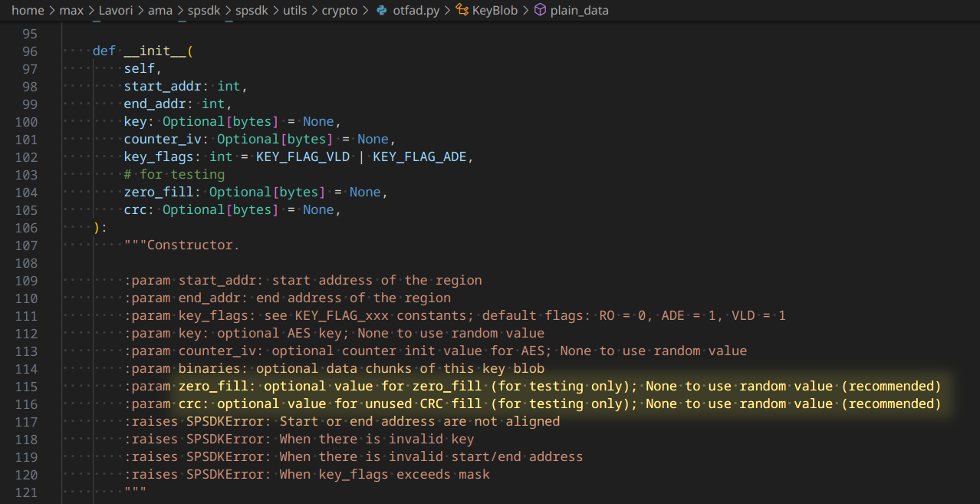
Task: Click the Python icon beside otfad.py
Action: tap(383, 10)
